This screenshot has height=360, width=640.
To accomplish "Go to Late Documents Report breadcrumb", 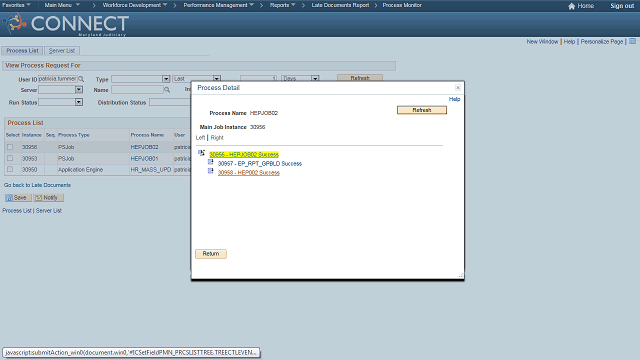I will (x=340, y=5).
